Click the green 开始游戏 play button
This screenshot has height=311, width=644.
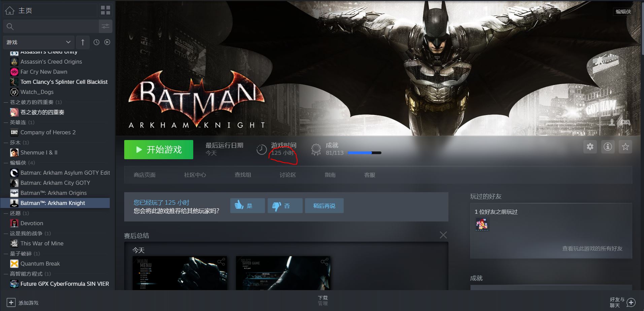159,149
